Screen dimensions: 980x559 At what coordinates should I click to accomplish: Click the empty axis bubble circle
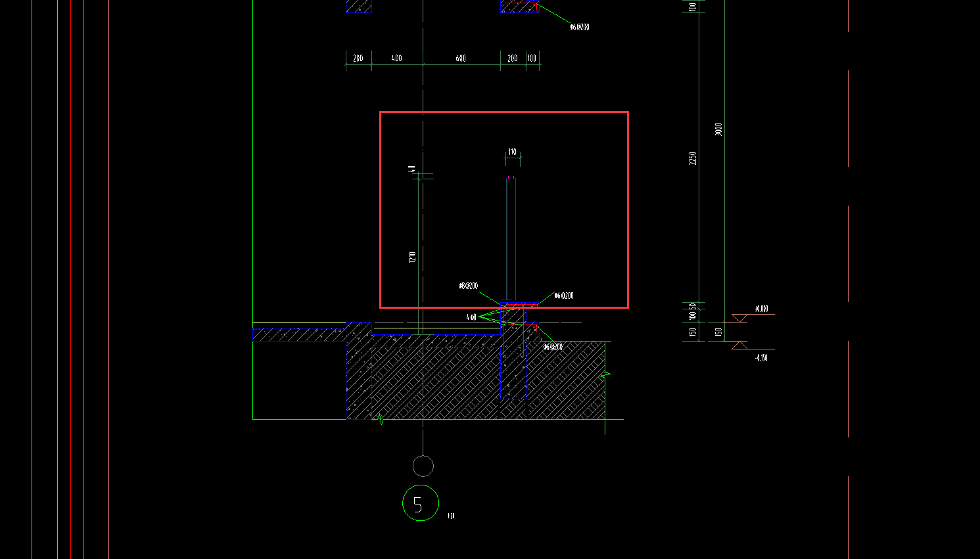(423, 466)
